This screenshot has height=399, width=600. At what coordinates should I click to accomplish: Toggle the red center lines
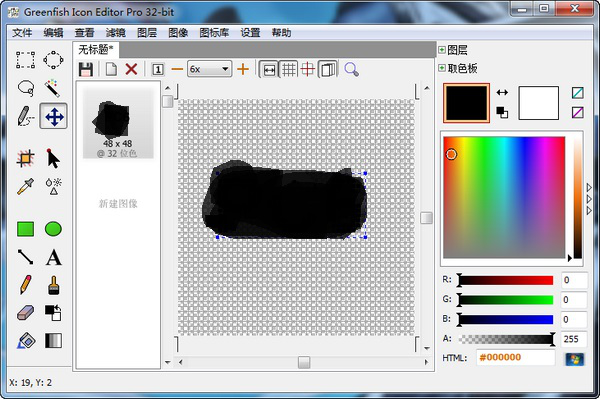(308, 70)
